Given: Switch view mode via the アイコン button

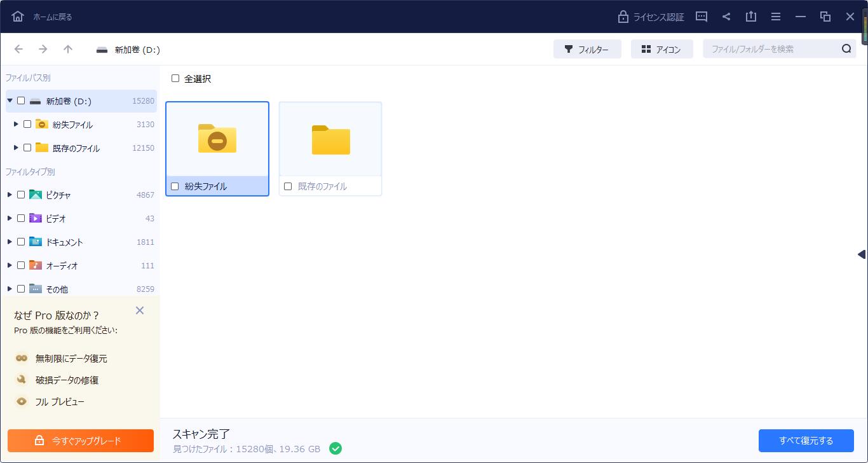Looking at the screenshot, I should (661, 48).
